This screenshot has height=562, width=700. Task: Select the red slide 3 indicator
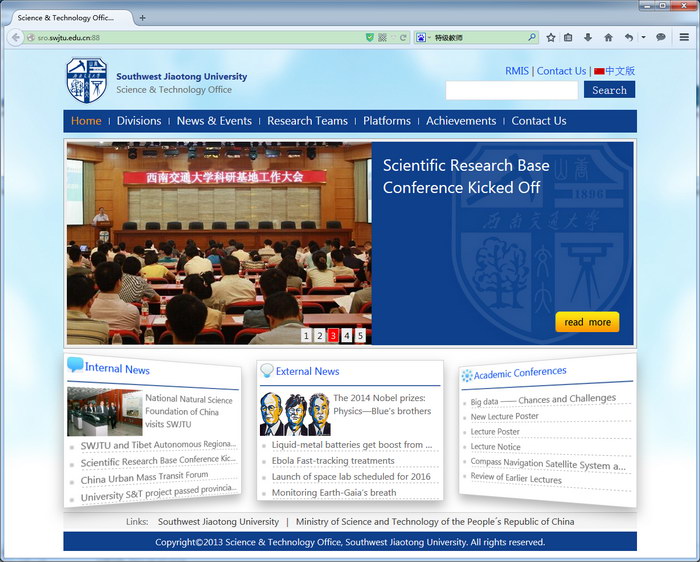333,335
